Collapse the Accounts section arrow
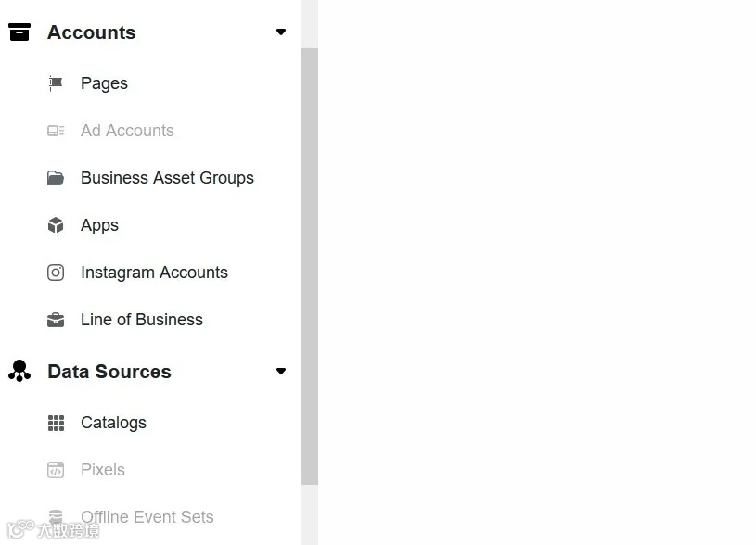The width and height of the screenshot is (756, 545). pos(281,32)
